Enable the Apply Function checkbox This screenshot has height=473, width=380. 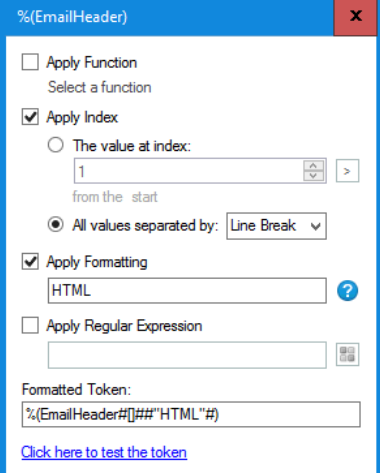30,62
